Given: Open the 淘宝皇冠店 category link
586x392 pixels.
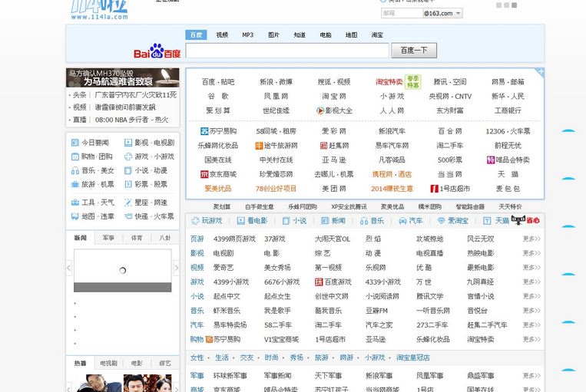Looking at the screenshot, I should pyautogui.click(x=412, y=357).
